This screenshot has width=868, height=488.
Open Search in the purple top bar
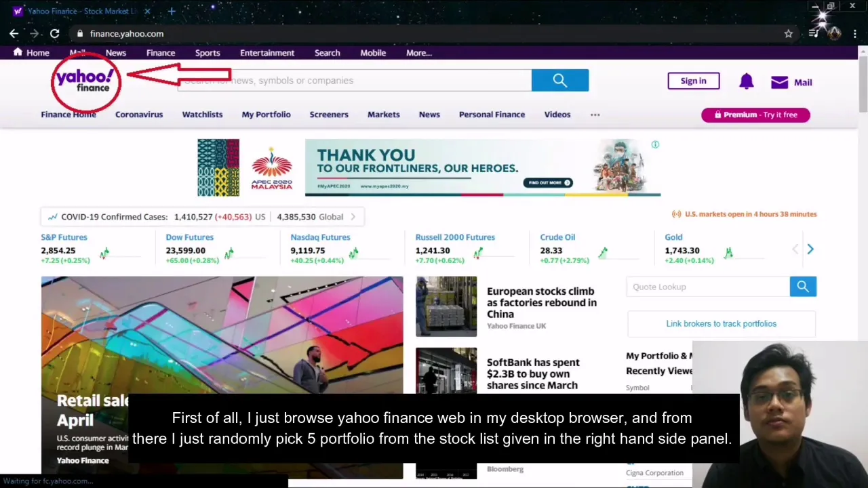coord(327,53)
